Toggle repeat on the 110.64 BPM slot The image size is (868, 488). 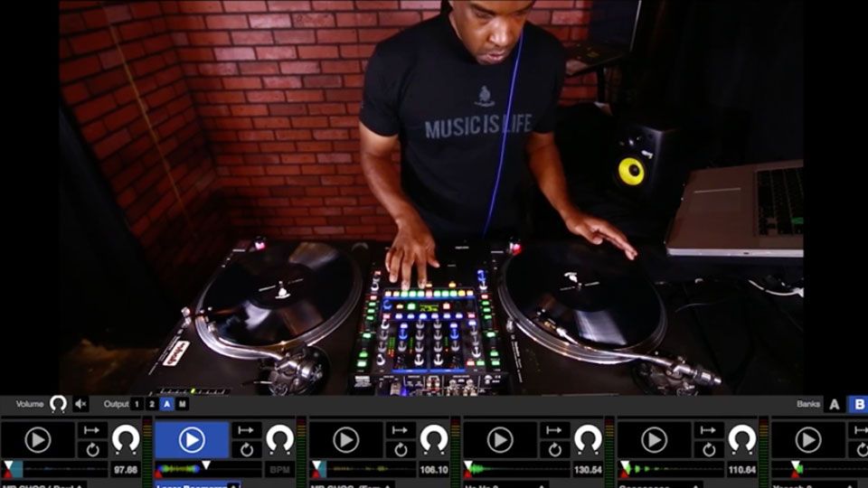tap(709, 450)
